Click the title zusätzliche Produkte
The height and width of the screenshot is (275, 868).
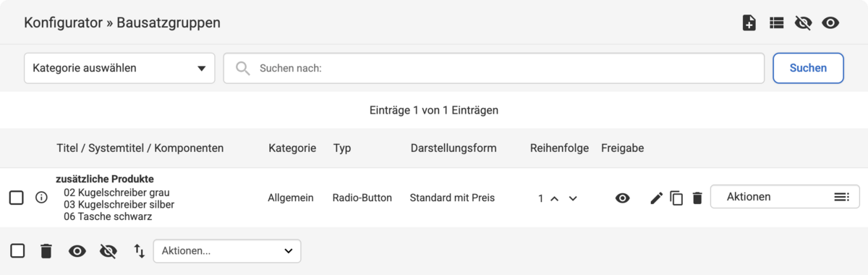coord(105,179)
